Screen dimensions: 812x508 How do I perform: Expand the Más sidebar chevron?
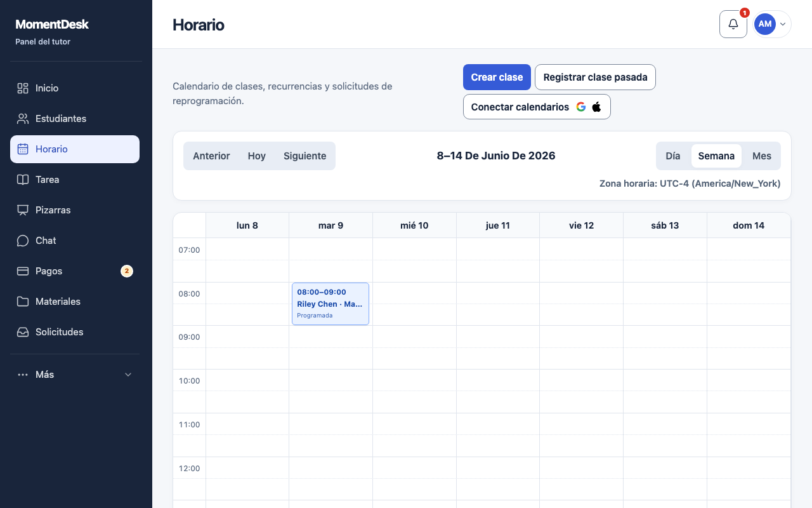pyautogui.click(x=128, y=375)
